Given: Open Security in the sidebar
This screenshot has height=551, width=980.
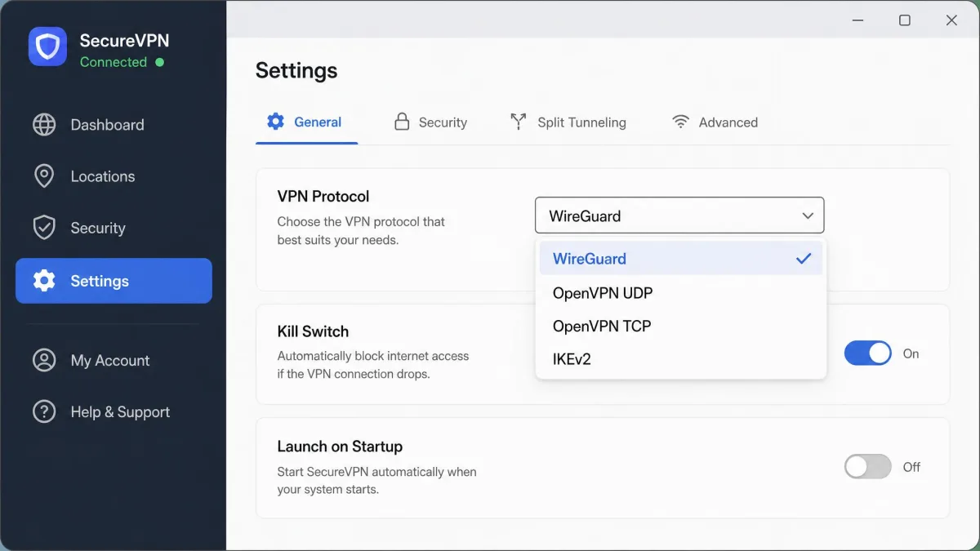Looking at the screenshot, I should (x=114, y=228).
